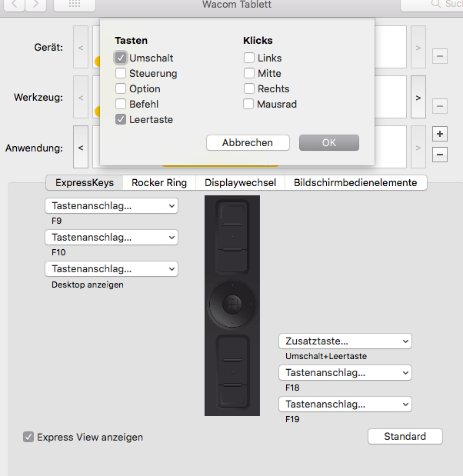Click the search field in toolbar
The image size is (463, 476).
tap(435, 5)
